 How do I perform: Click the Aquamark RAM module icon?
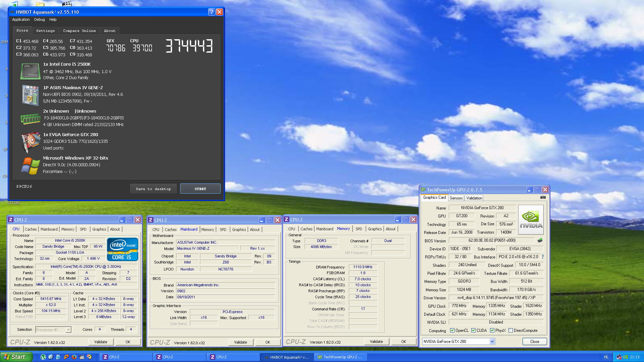(30, 119)
